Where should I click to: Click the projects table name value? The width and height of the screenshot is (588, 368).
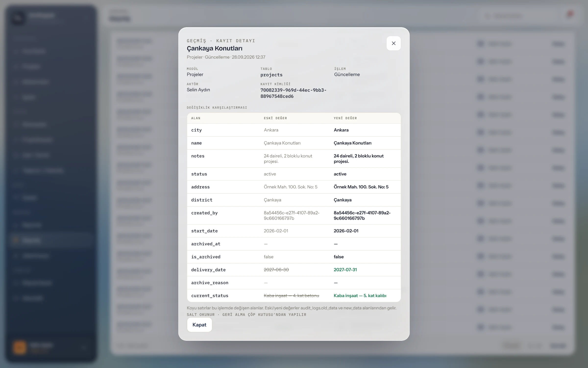(271, 75)
